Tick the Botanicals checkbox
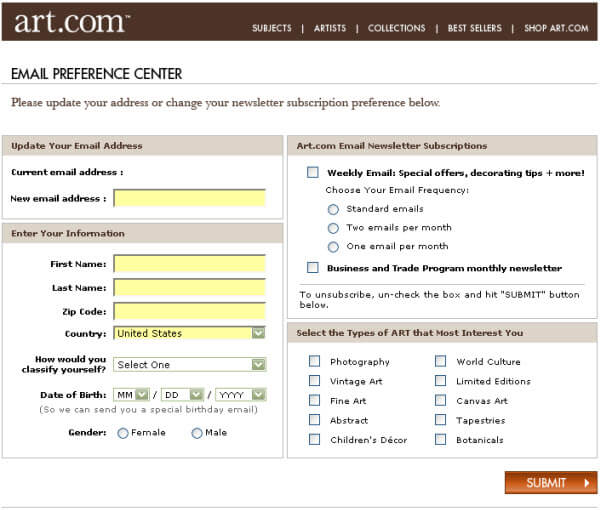 [440, 439]
